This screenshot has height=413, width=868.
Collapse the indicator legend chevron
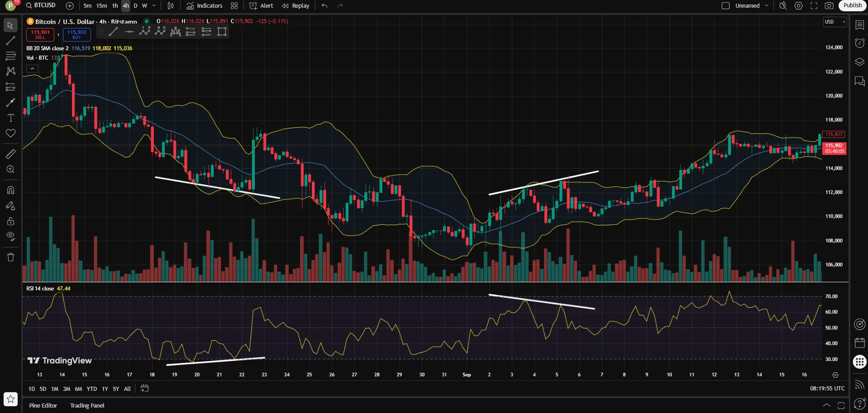(x=32, y=69)
